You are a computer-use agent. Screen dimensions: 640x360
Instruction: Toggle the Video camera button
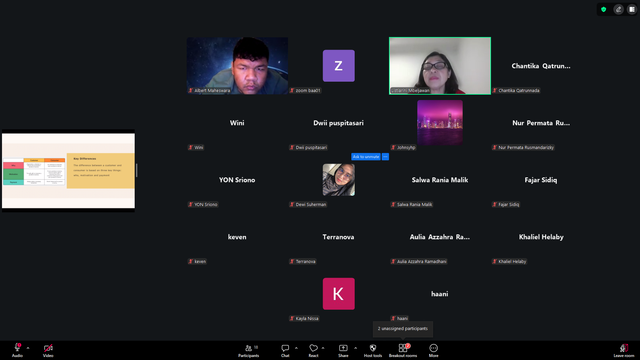[48, 348]
